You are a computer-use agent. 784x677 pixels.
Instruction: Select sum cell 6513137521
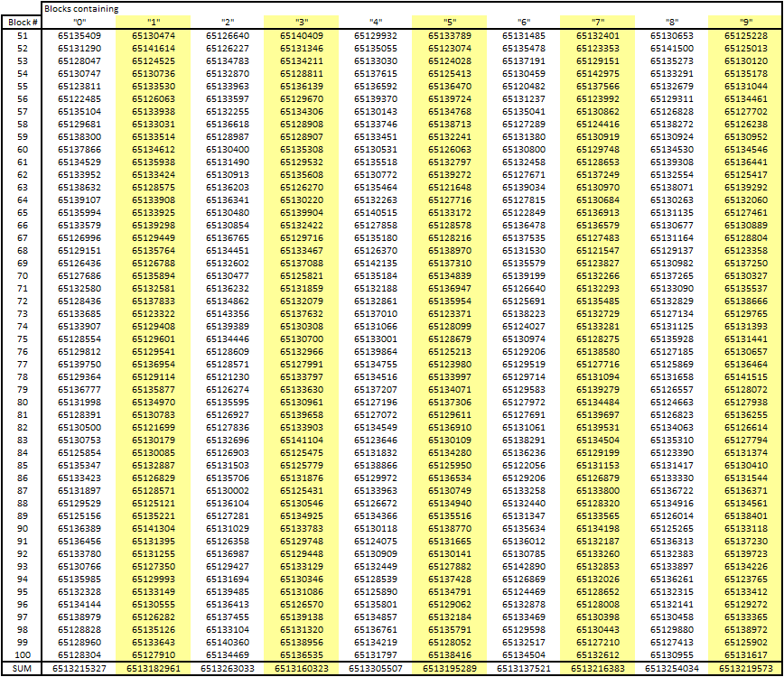coord(524,669)
